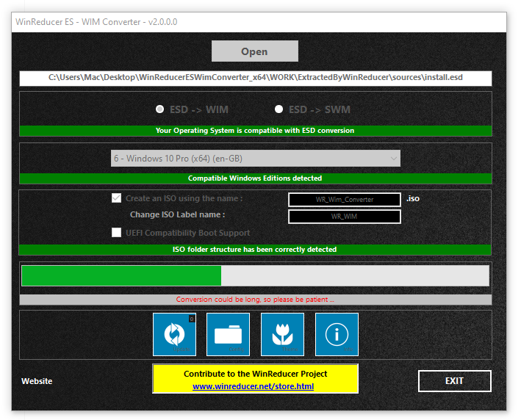This screenshot has width=521, height=420.
Task: Click the ISO name field WR_Wim_Converter
Action: pyautogui.click(x=344, y=200)
